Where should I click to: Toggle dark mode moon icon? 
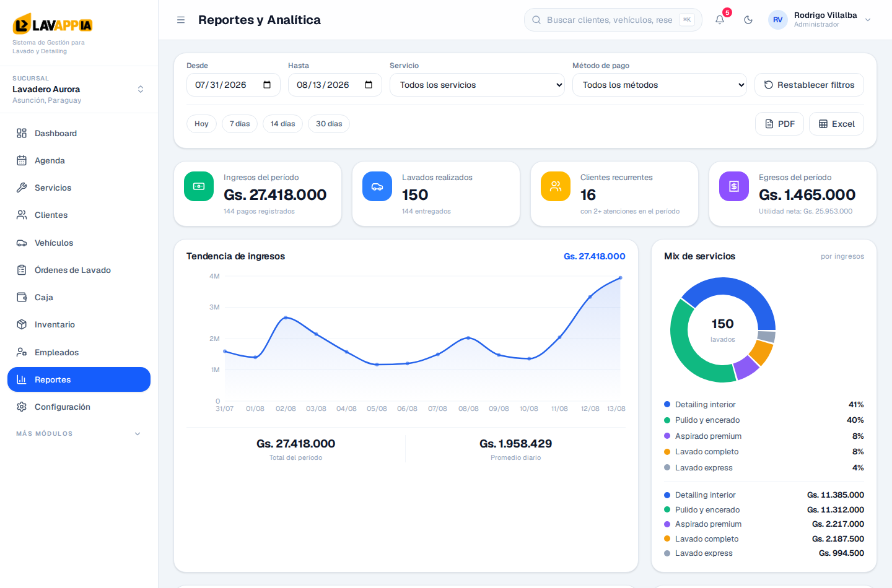[748, 20]
